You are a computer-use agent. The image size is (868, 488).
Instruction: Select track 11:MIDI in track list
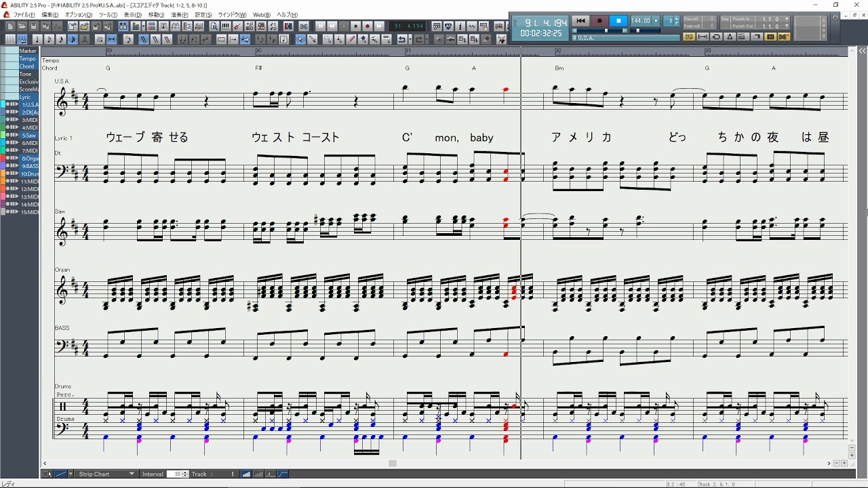point(30,181)
